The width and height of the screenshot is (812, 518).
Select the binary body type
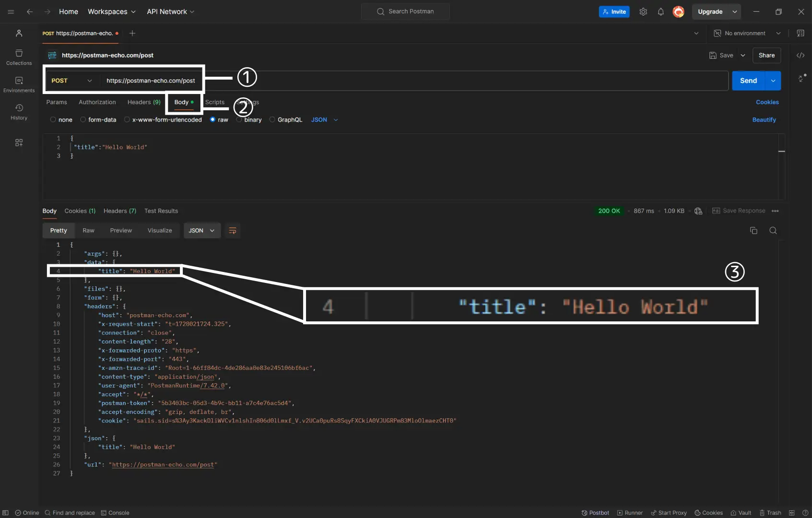[249, 120]
